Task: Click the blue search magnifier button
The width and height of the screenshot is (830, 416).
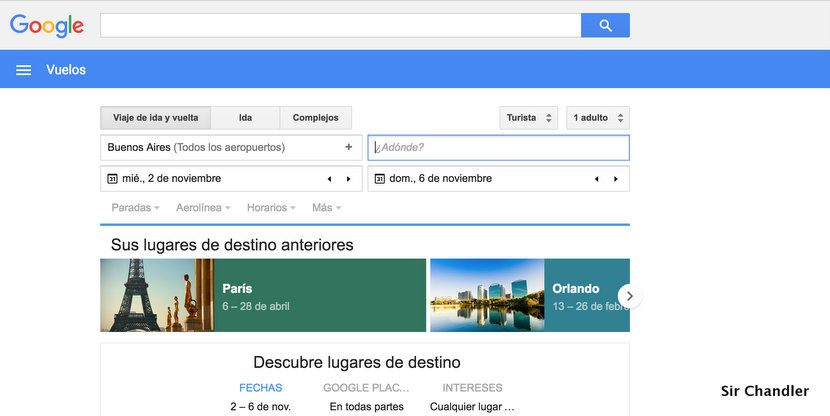Action: click(605, 26)
